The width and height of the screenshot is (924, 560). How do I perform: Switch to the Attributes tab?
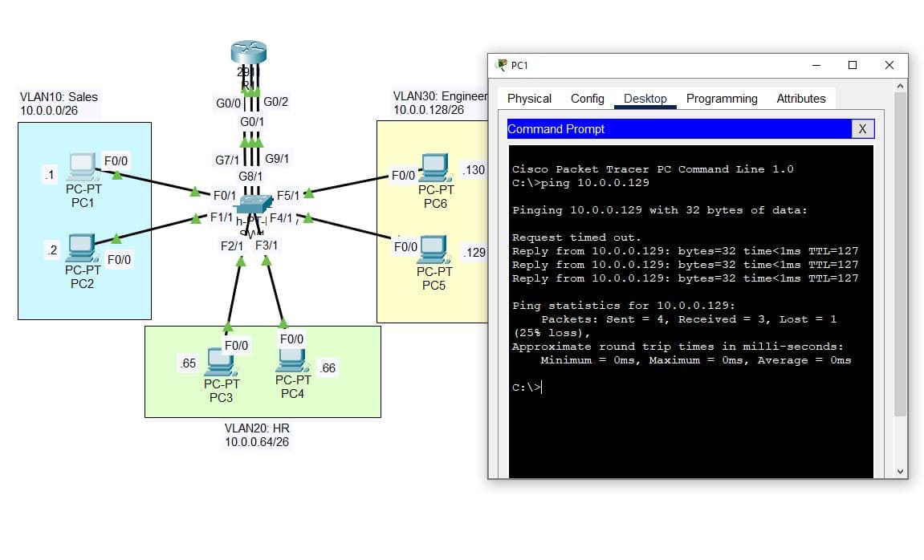[800, 99]
